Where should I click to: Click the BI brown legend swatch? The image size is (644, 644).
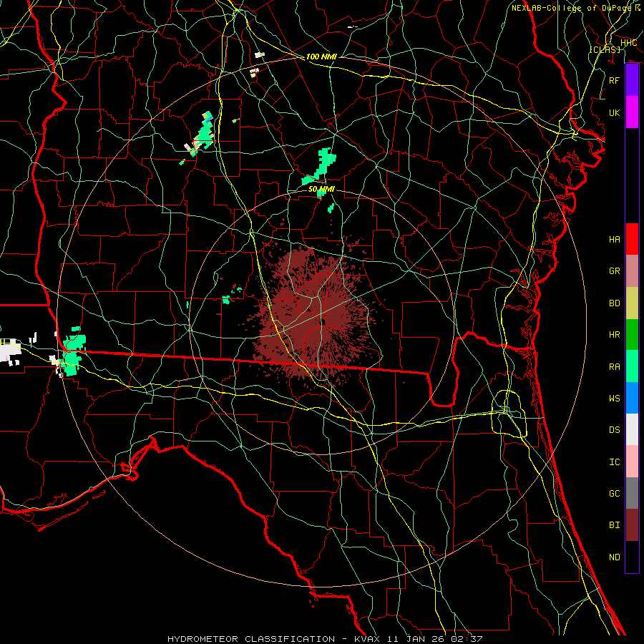(x=632, y=525)
